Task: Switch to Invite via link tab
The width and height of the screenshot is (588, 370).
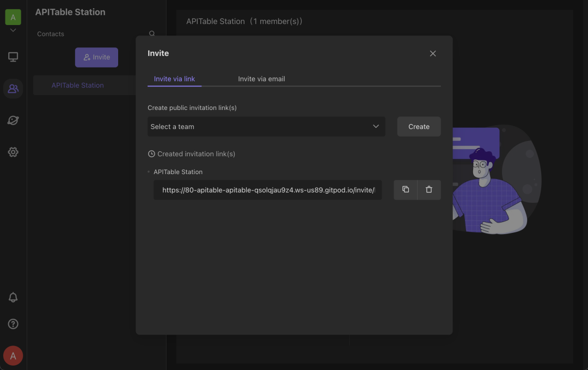Action: point(174,79)
